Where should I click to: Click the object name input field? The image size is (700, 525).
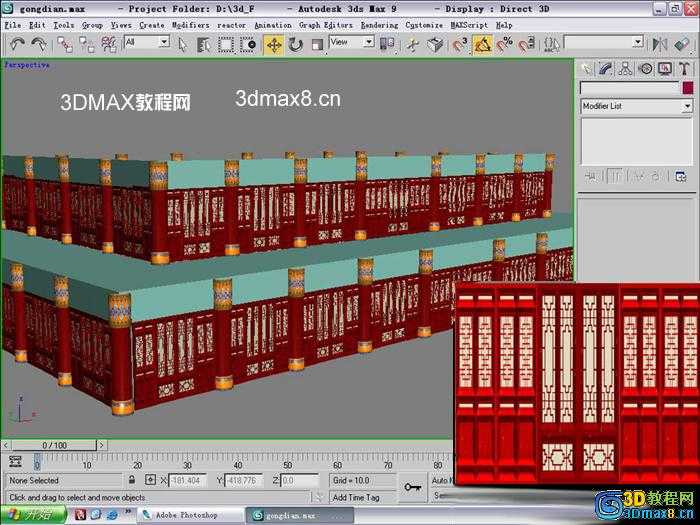(629, 88)
